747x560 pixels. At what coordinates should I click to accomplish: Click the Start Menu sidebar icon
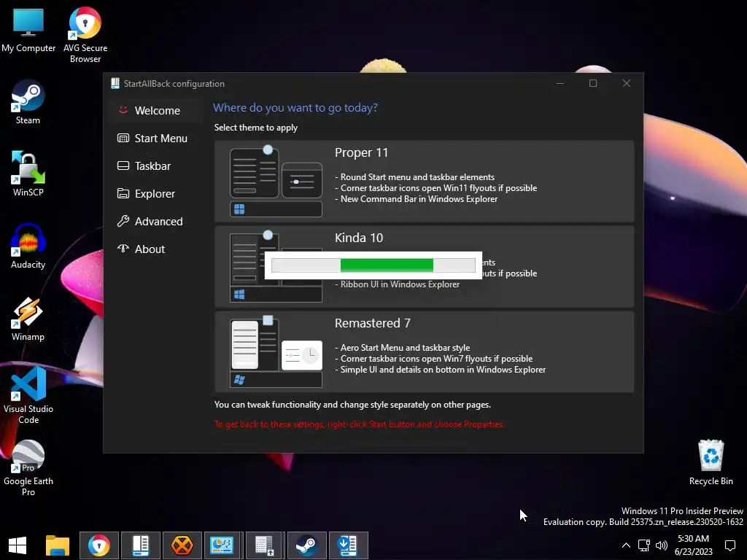click(x=123, y=138)
